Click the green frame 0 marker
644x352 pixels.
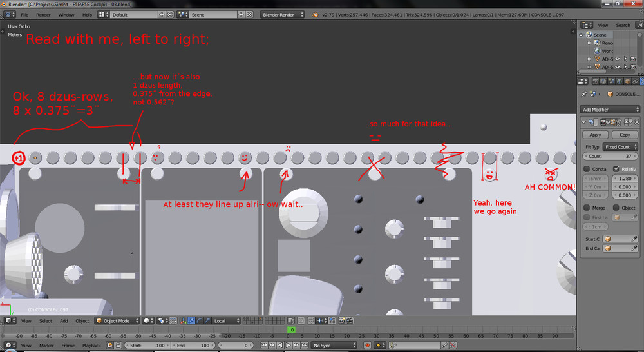[292, 330]
